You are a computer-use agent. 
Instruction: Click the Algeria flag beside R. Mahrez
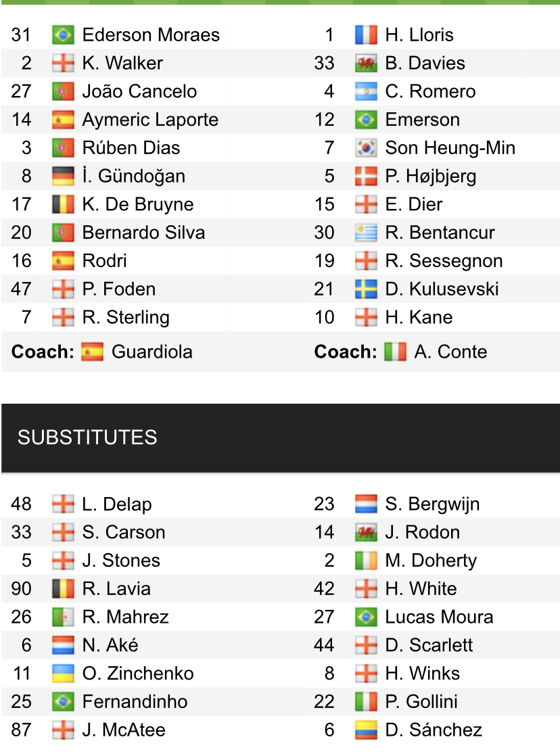63,617
